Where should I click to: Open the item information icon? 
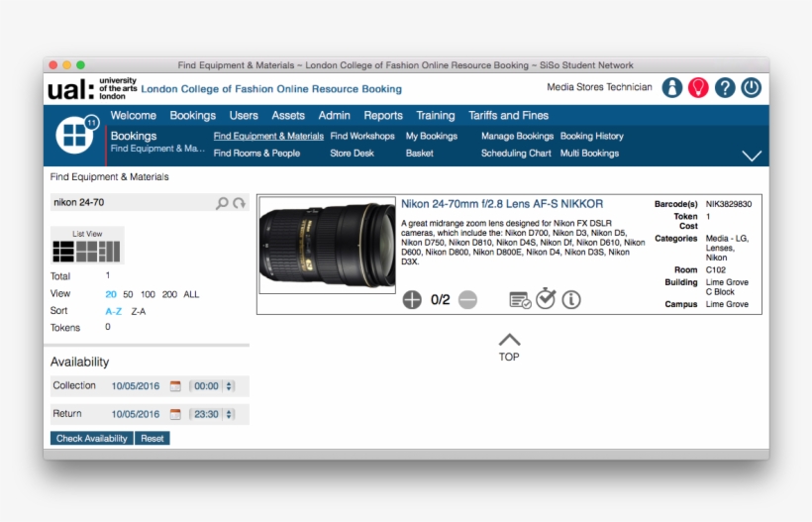571,299
